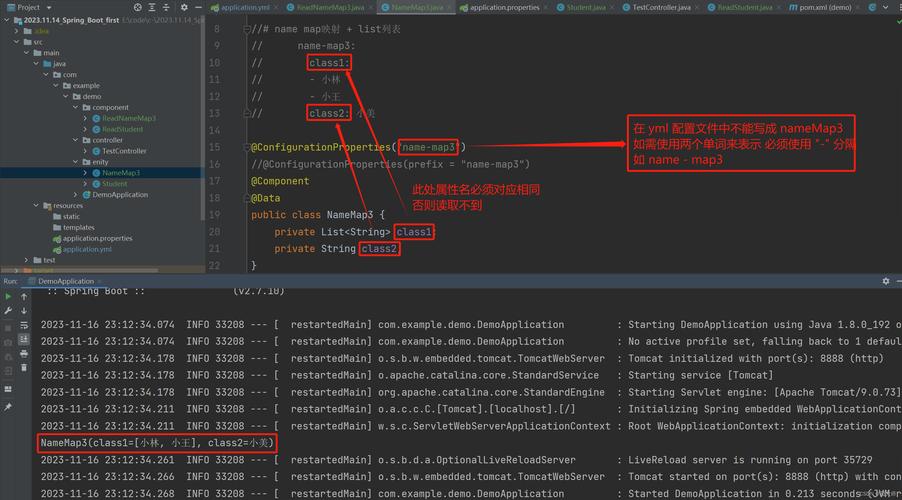Rerun DemoApplication with green play icon
The height and width of the screenshot is (500, 902).
click(8, 296)
